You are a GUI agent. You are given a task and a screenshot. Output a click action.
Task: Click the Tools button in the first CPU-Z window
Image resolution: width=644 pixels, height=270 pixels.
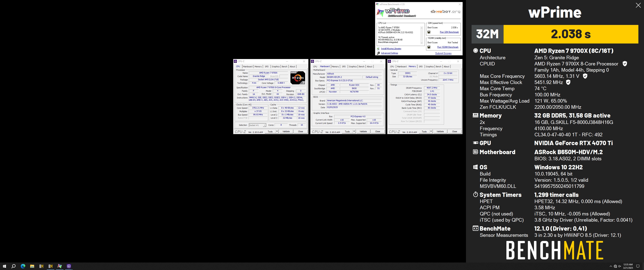pyautogui.click(x=270, y=131)
